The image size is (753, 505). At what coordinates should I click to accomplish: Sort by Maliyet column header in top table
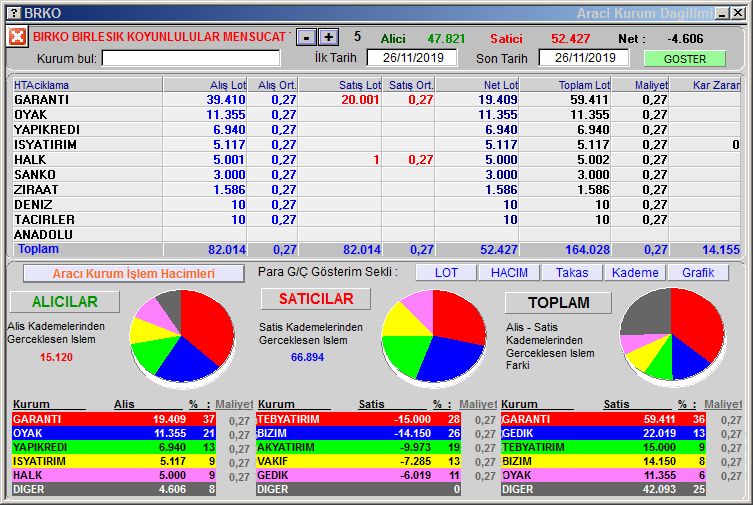point(640,85)
